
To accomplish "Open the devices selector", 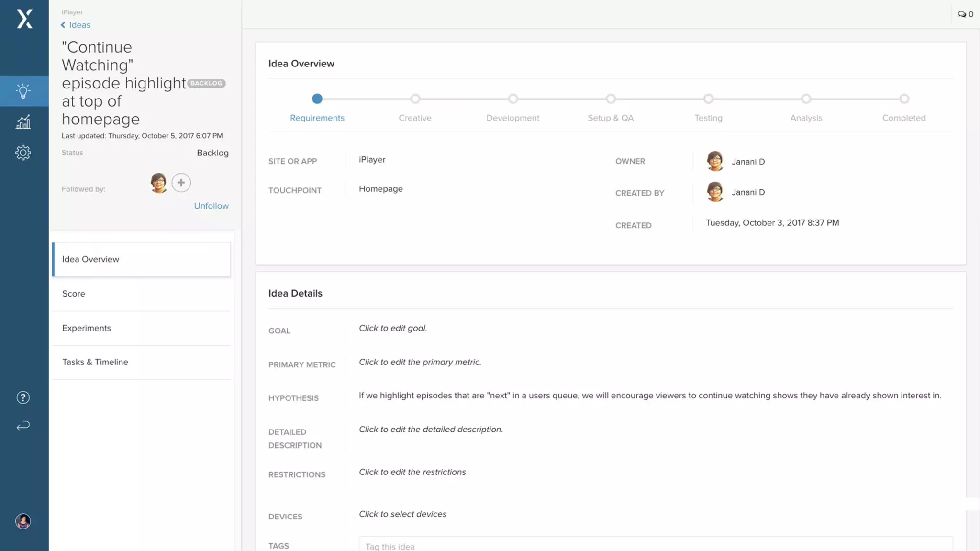I will 402,514.
